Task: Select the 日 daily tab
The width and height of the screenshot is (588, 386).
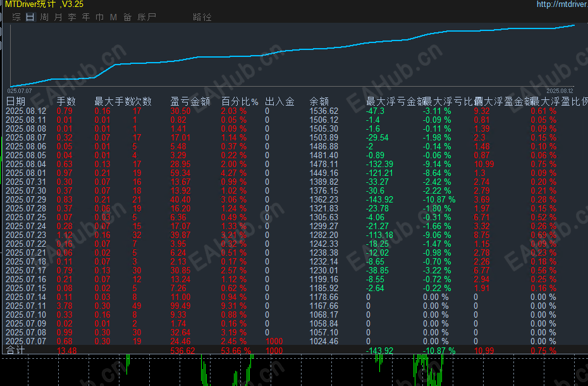Action: [30, 17]
